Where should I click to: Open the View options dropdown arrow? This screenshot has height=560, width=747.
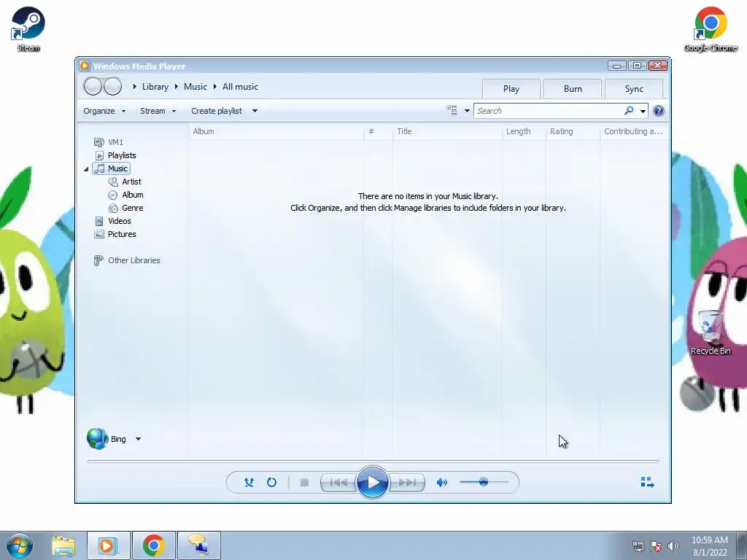point(467,111)
